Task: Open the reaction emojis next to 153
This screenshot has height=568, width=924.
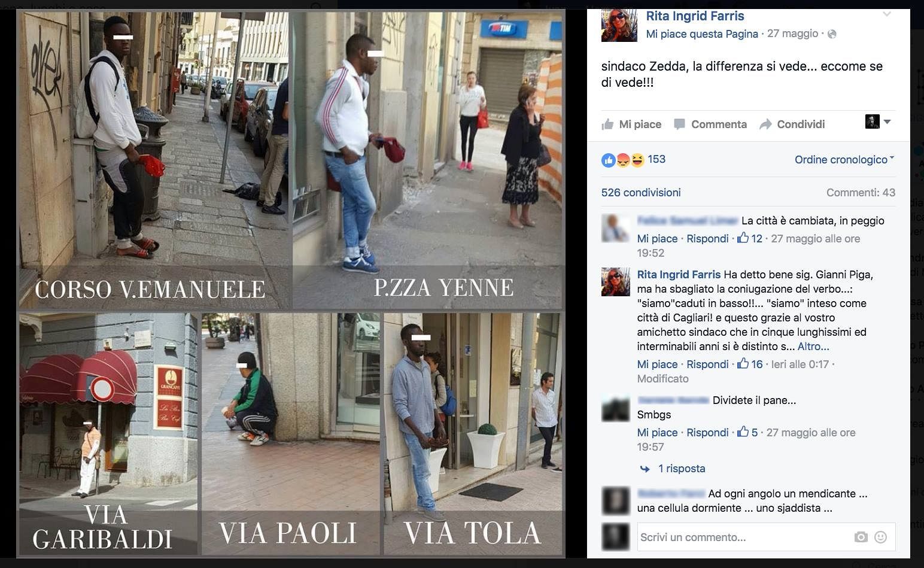Action: tap(623, 160)
